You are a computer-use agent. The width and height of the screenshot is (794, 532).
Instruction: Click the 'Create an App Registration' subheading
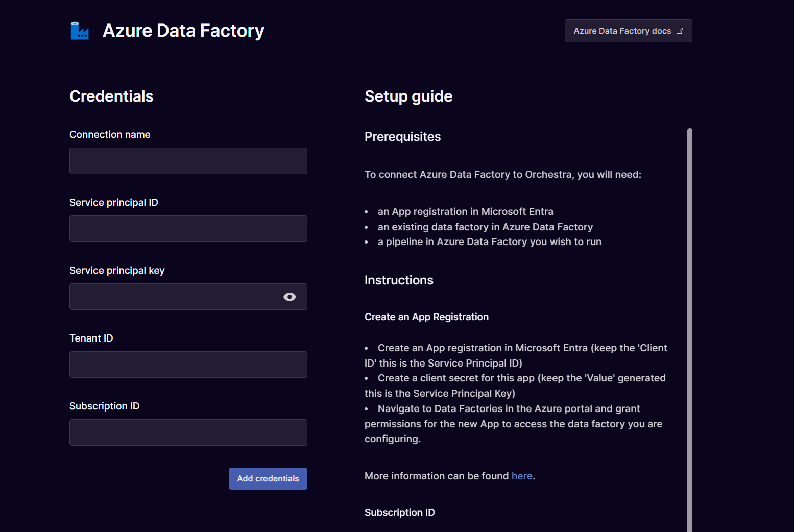tap(426, 317)
